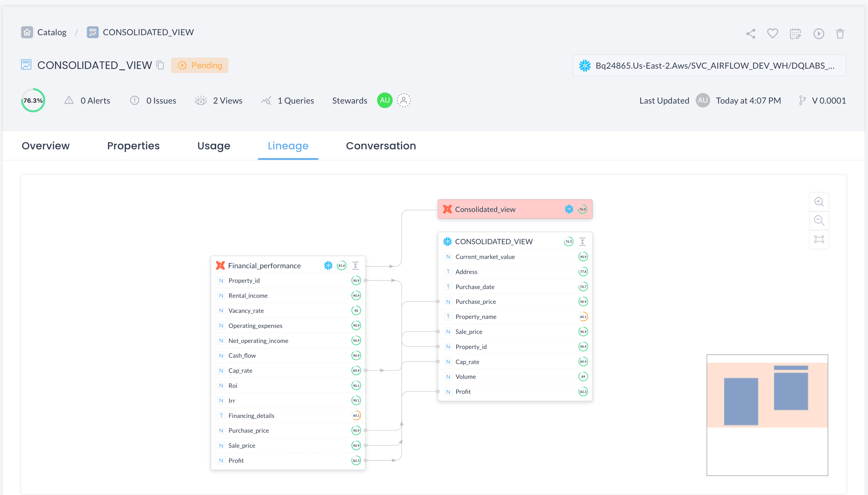Click the Pending status badge
Screen dimensions: 868x495
[200, 65]
